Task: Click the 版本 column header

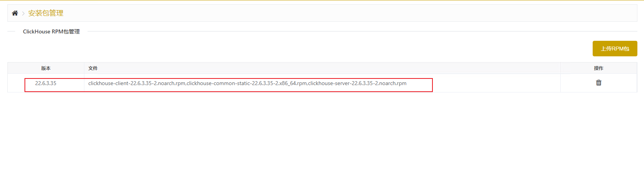Action: pyautogui.click(x=46, y=68)
